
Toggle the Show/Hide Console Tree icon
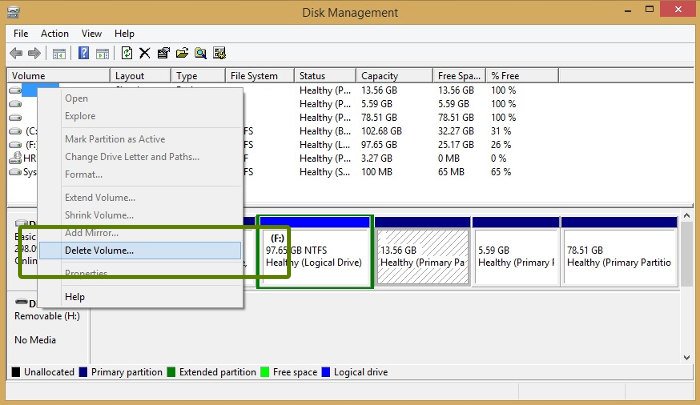(x=59, y=54)
